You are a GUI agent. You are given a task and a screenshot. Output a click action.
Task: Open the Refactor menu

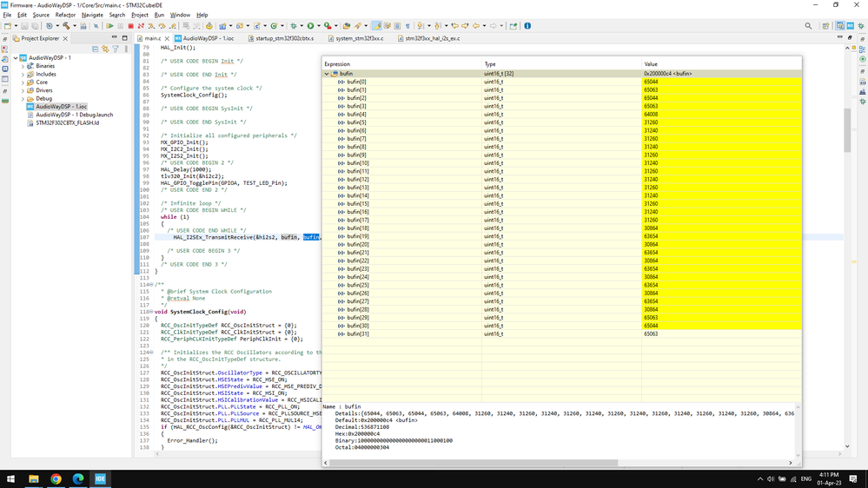(x=65, y=15)
